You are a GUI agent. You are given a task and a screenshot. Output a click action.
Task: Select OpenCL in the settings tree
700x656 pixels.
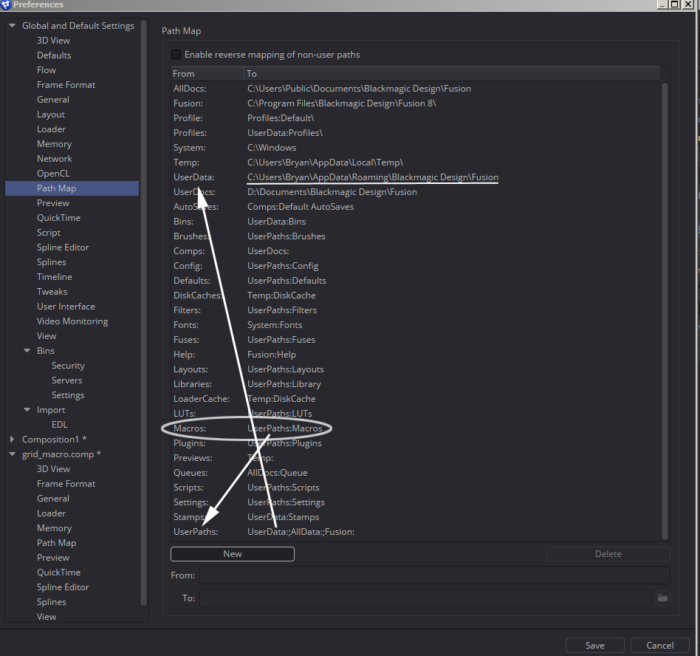[x=53, y=173]
